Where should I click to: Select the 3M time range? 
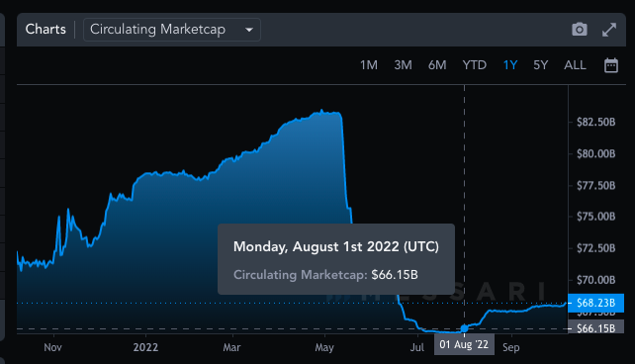click(403, 65)
